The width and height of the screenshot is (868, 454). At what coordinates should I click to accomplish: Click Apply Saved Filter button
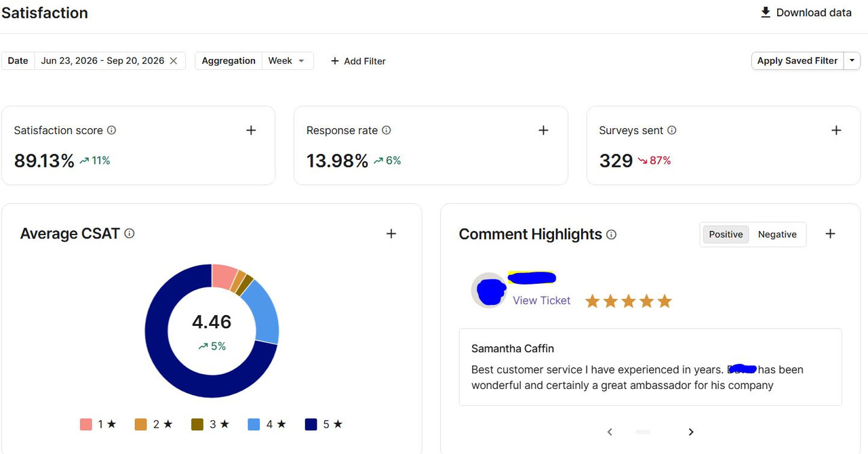pyautogui.click(x=797, y=61)
